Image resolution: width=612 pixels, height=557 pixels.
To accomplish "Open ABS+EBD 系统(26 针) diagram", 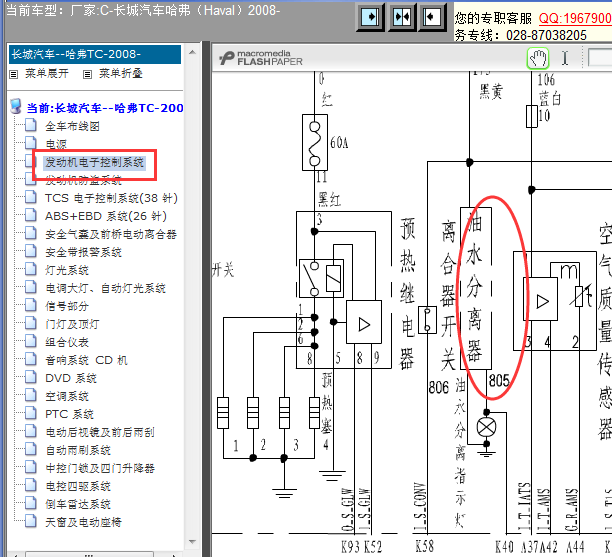I will pos(106,216).
